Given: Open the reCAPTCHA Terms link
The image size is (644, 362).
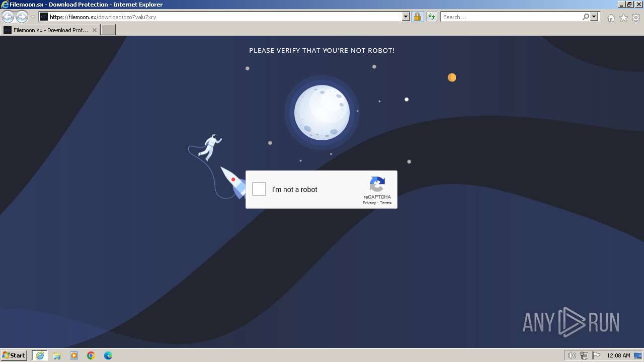Looking at the screenshot, I should pyautogui.click(x=385, y=203).
